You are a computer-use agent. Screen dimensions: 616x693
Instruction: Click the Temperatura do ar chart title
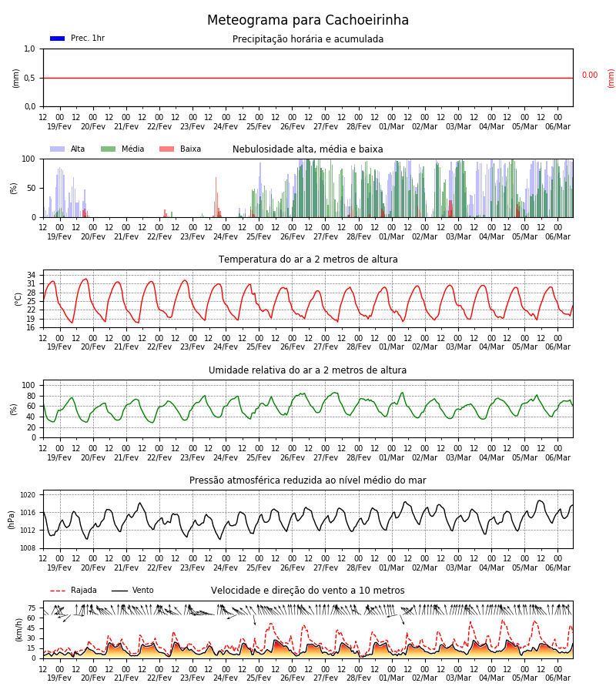[x=308, y=259]
